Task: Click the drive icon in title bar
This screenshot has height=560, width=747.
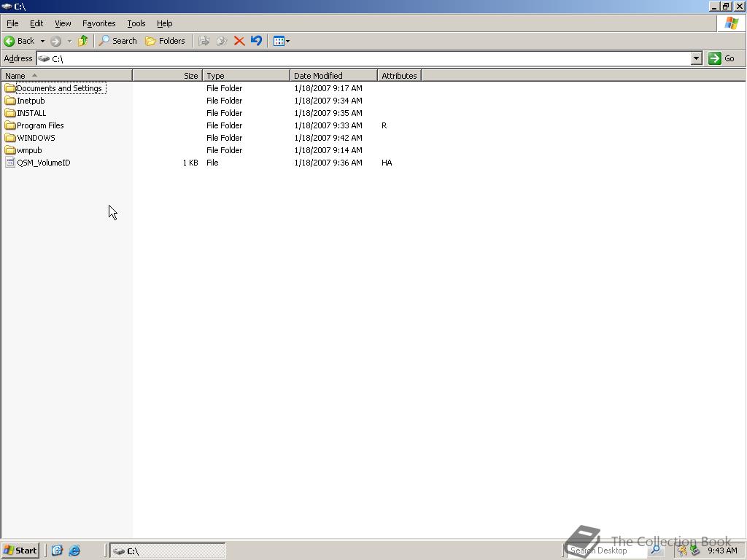Action: pos(7,6)
